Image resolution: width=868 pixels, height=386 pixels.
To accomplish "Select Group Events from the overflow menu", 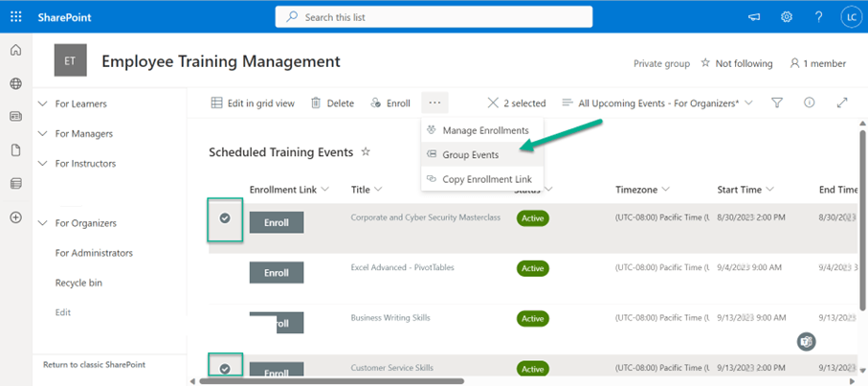I will [x=470, y=154].
